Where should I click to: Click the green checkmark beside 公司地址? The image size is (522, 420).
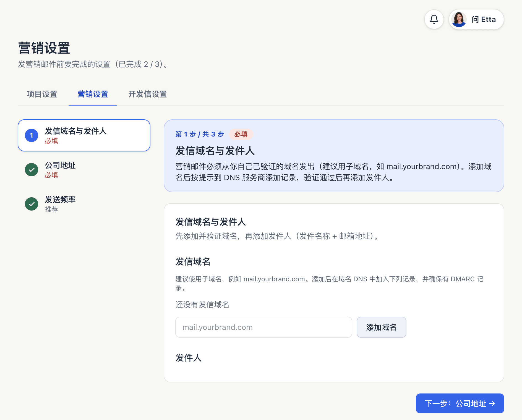pos(32,170)
